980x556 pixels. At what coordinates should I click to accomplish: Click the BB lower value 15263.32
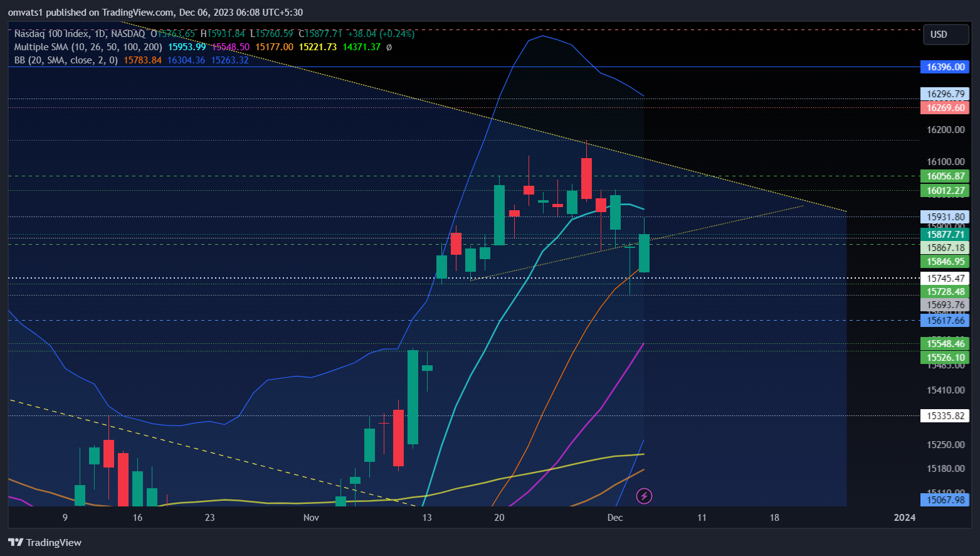tap(229, 60)
